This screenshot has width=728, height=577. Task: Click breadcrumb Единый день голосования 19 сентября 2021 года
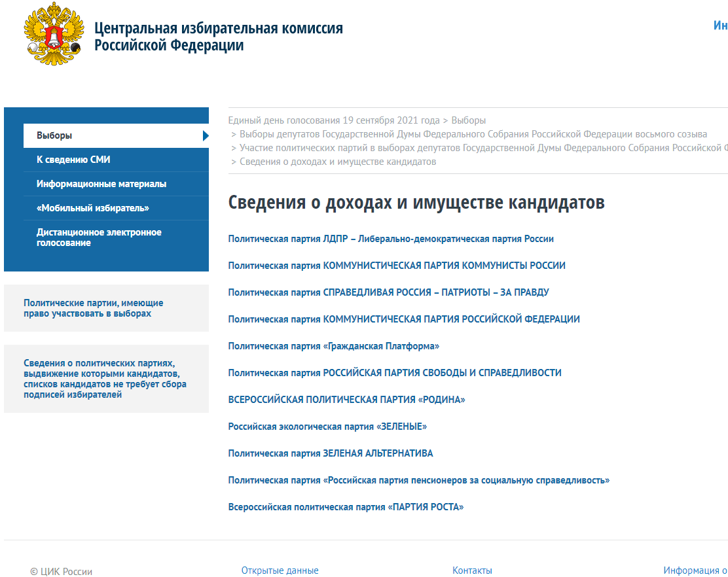point(334,120)
